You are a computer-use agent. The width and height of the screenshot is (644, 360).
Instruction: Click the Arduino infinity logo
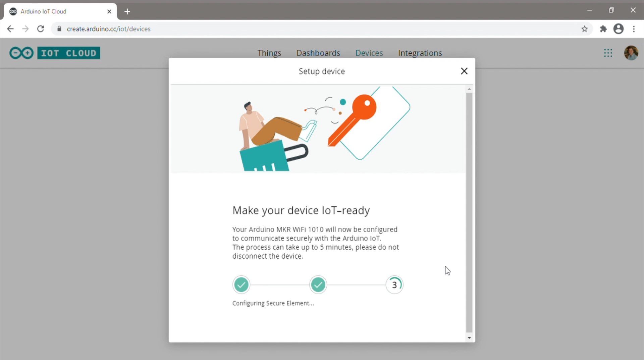pos(21,53)
